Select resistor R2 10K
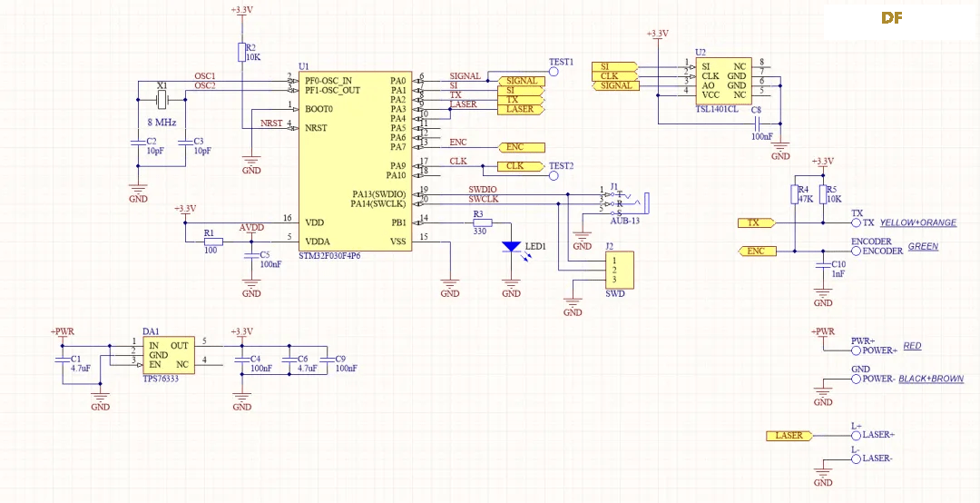The image size is (980, 503). (241, 53)
